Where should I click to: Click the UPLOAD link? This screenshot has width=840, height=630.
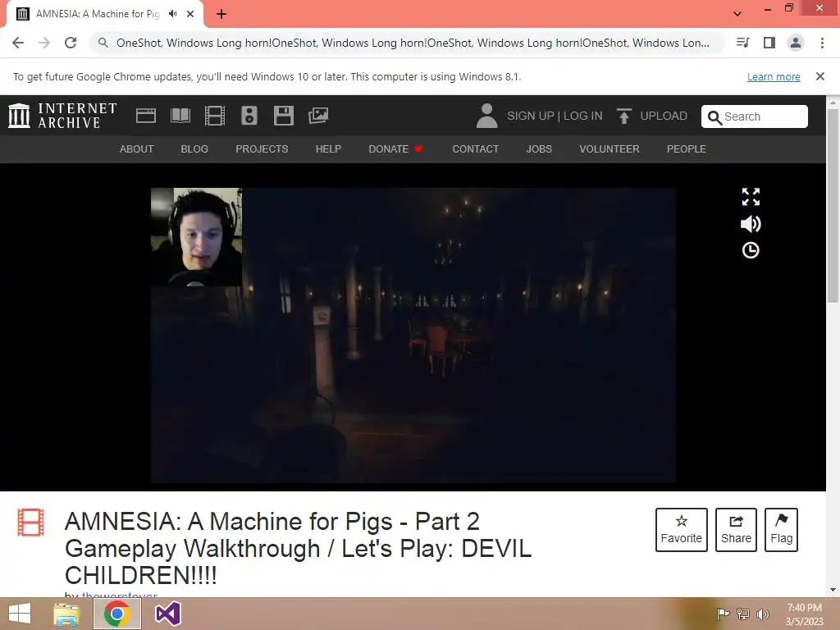651,116
